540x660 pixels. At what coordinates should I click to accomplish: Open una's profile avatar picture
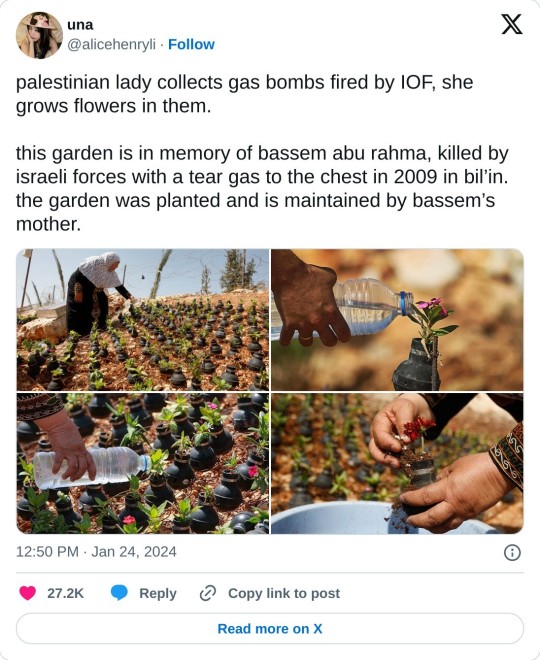(39, 35)
